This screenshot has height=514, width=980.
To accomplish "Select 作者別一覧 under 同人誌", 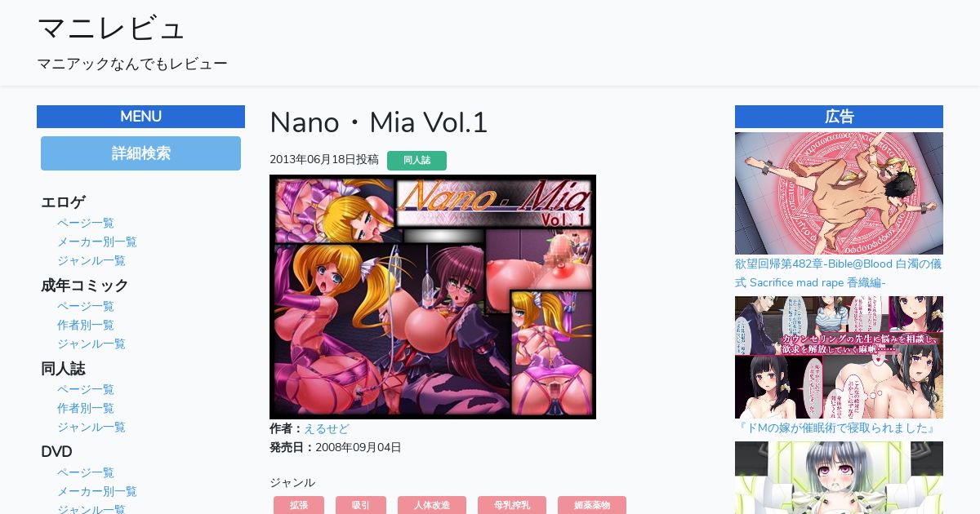I will 86,408.
